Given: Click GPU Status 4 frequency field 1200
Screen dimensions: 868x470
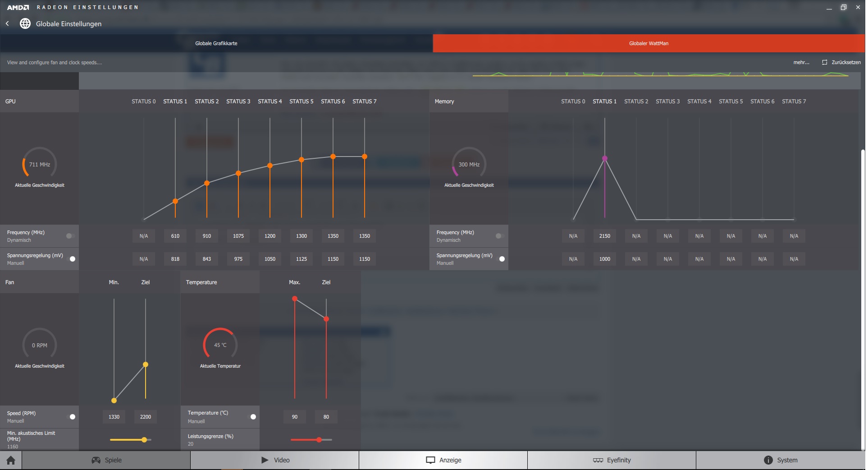Looking at the screenshot, I should click(270, 236).
